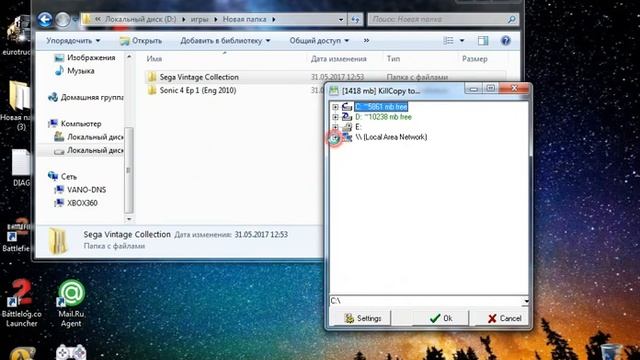This screenshot has width=640, height=360.
Task: Open the Help question mark icon
Action: click(x=506, y=40)
